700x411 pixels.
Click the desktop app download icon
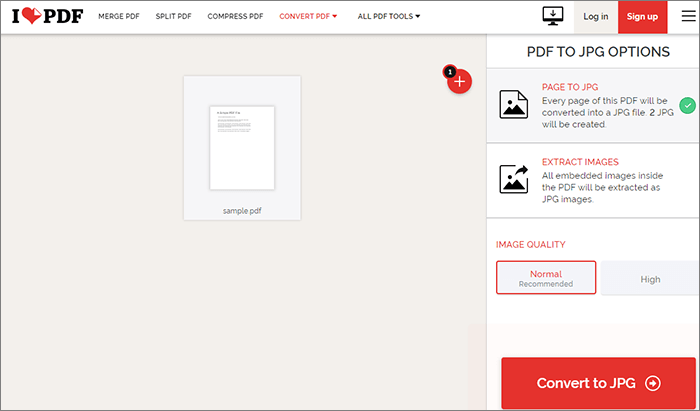[552, 16]
